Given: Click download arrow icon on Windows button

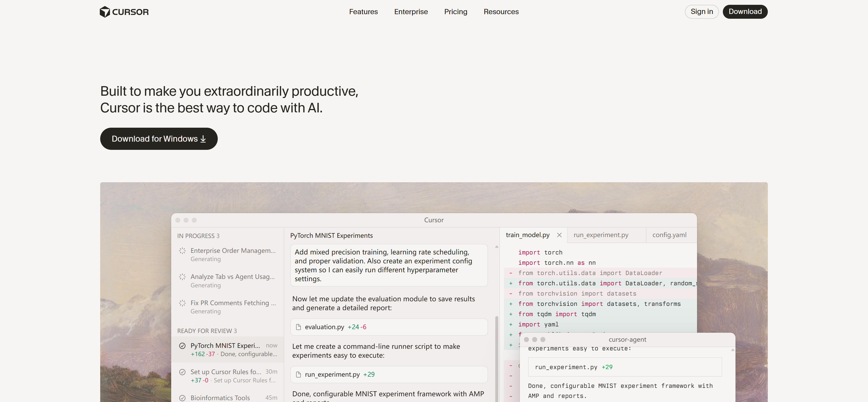Looking at the screenshot, I should pyautogui.click(x=203, y=139).
